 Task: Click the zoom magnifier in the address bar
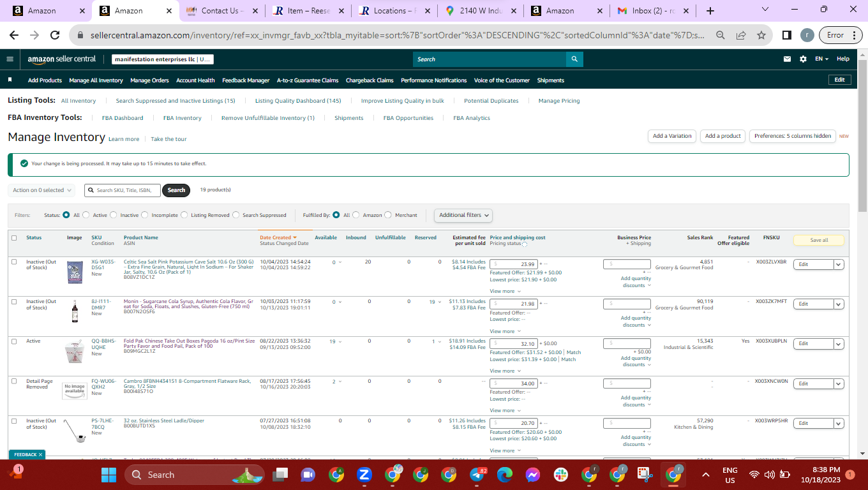point(721,35)
